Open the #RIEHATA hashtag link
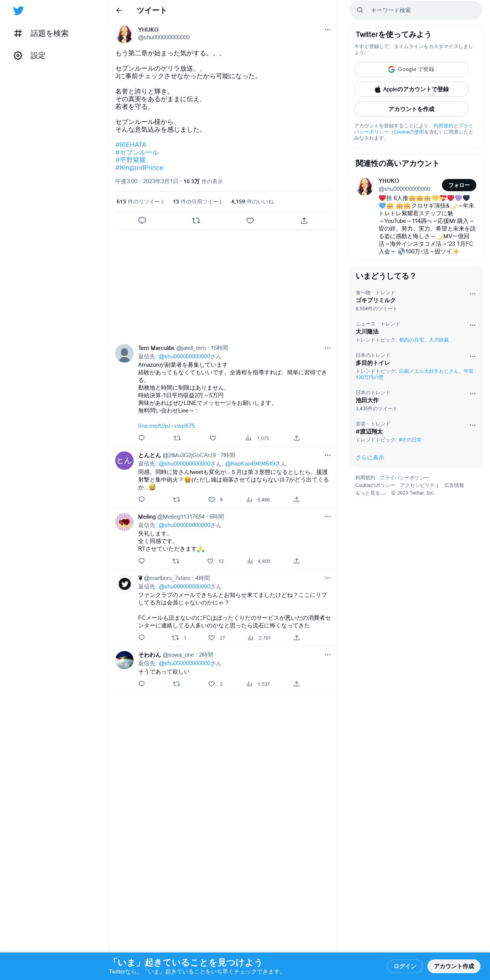 [x=131, y=145]
